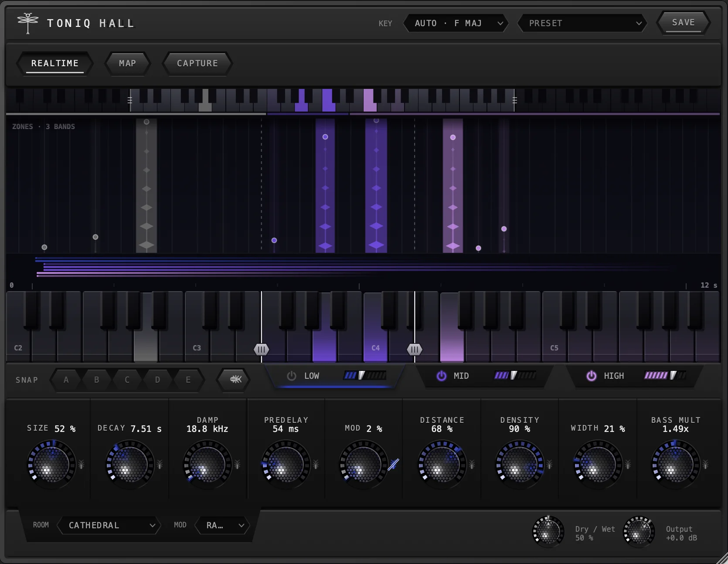Viewport: 728px width, 564px height.
Task: Toggle the MID band power button
Action: (x=442, y=376)
